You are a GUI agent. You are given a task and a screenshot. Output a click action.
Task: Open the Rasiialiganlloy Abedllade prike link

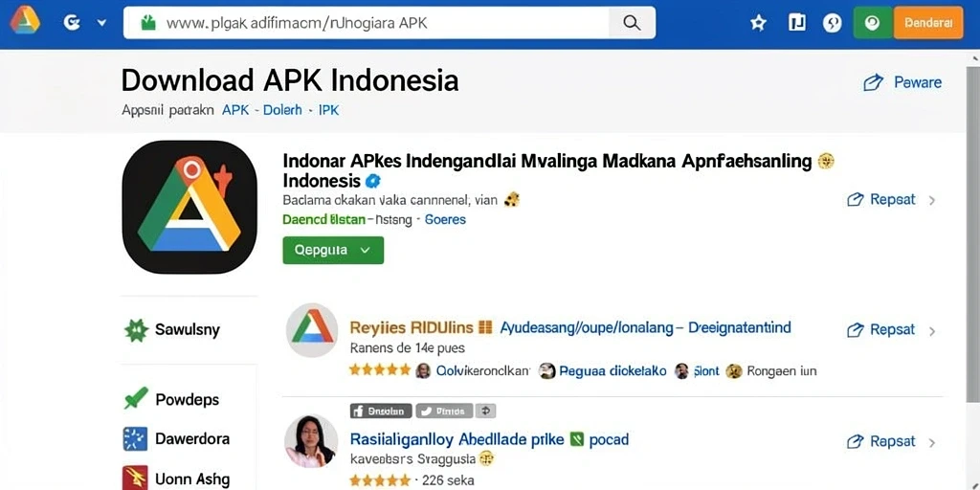click(457, 439)
